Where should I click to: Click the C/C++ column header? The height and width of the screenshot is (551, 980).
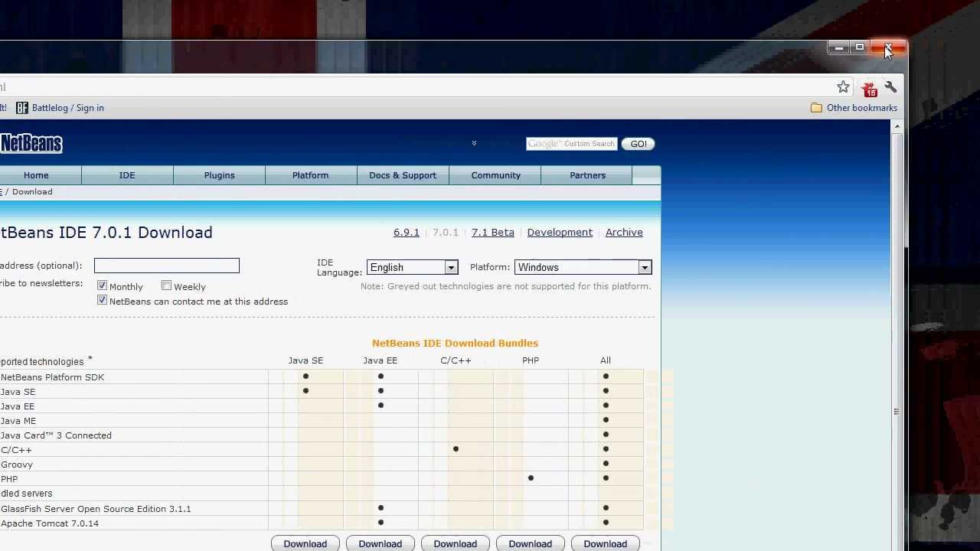tap(456, 360)
